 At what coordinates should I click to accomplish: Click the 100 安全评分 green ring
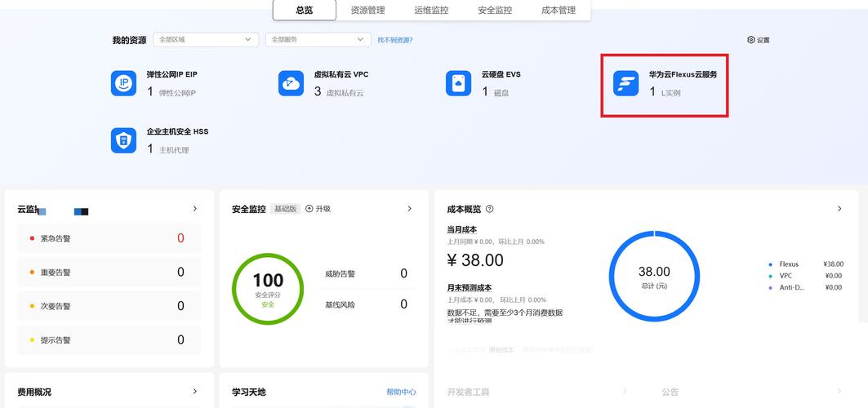pyautogui.click(x=268, y=289)
